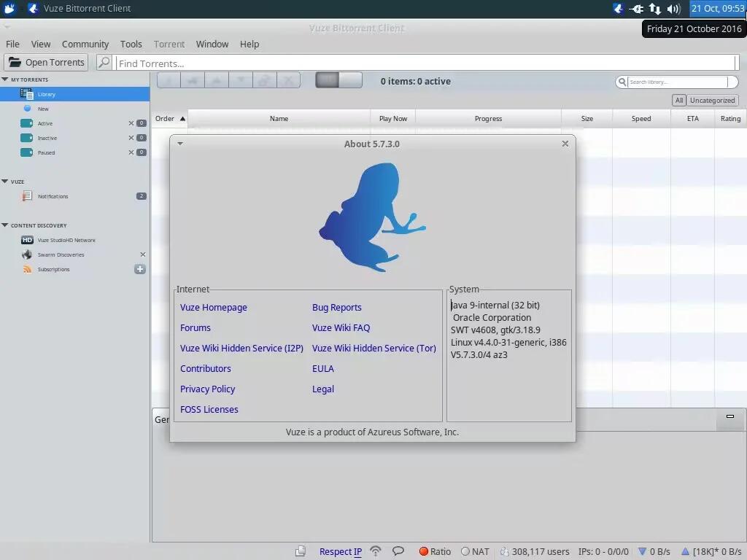Open the network connection tray icon
Image resolution: width=747 pixels, height=560 pixels.
[x=655, y=9]
